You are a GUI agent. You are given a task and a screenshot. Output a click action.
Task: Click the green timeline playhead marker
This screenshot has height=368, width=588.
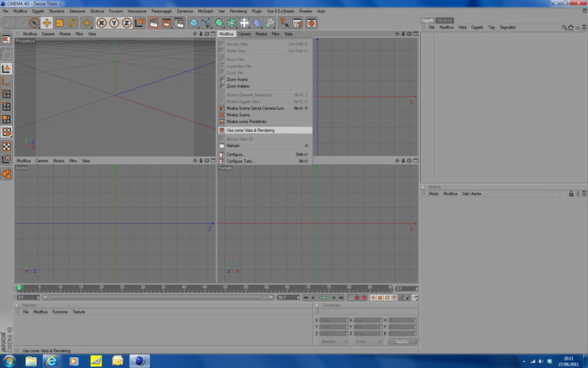(19, 287)
